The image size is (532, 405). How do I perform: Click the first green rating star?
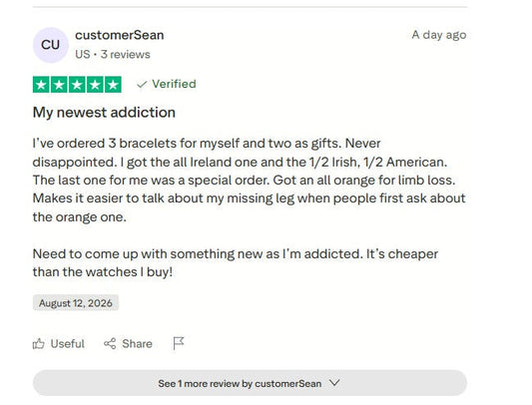point(41,85)
